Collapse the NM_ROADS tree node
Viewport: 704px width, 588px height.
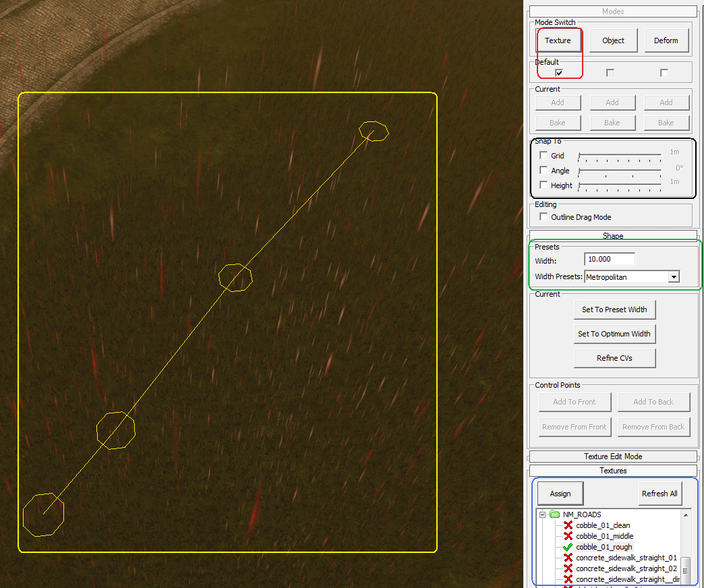click(542, 514)
